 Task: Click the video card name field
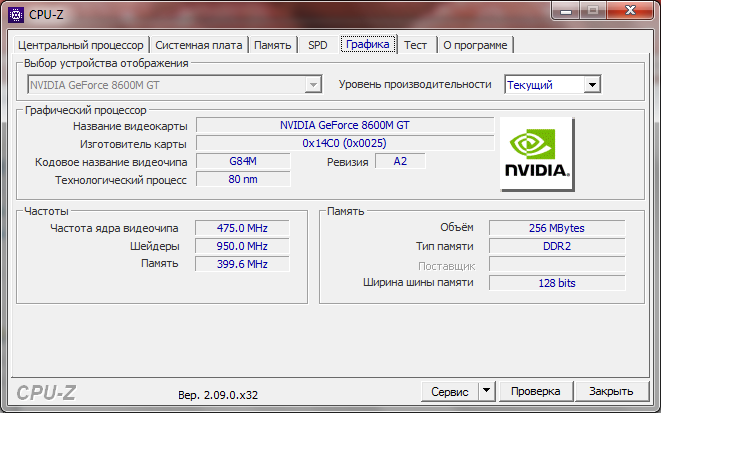coord(345,125)
